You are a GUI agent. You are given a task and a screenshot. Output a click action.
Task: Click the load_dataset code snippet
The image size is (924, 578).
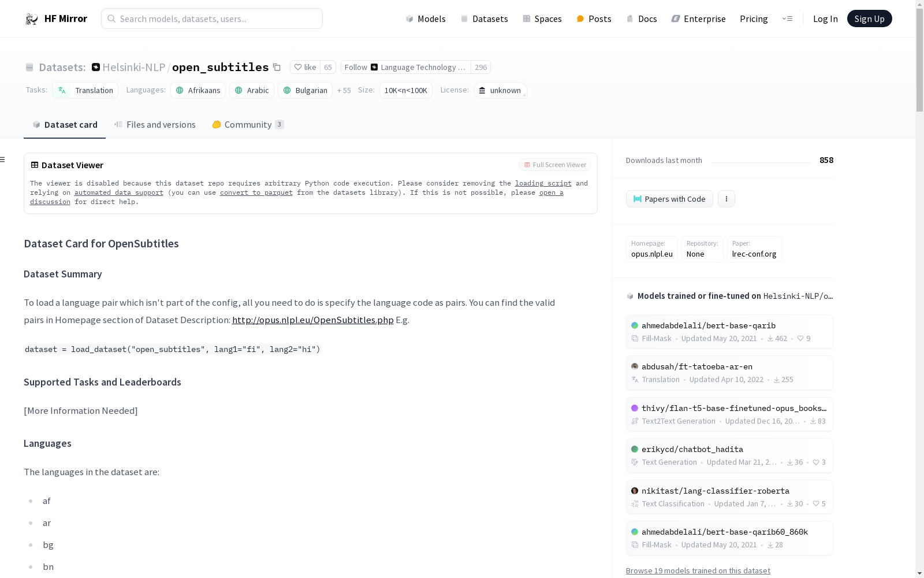[172, 349]
